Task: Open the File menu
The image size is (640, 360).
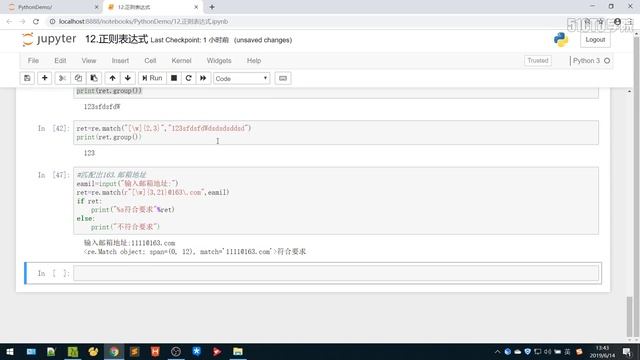Action: coord(33,60)
